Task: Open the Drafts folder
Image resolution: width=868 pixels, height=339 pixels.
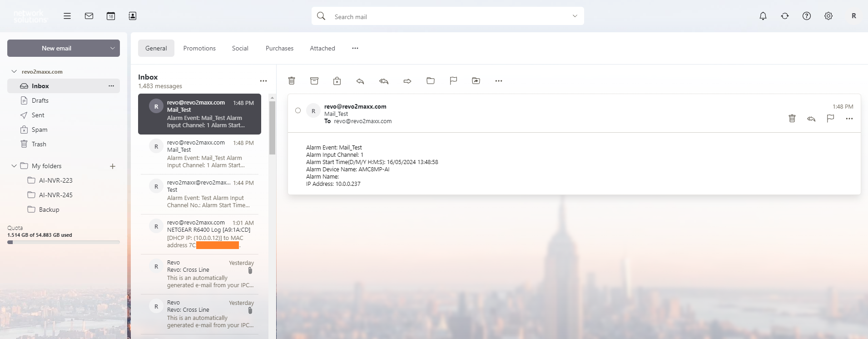Action: [x=64, y=100]
